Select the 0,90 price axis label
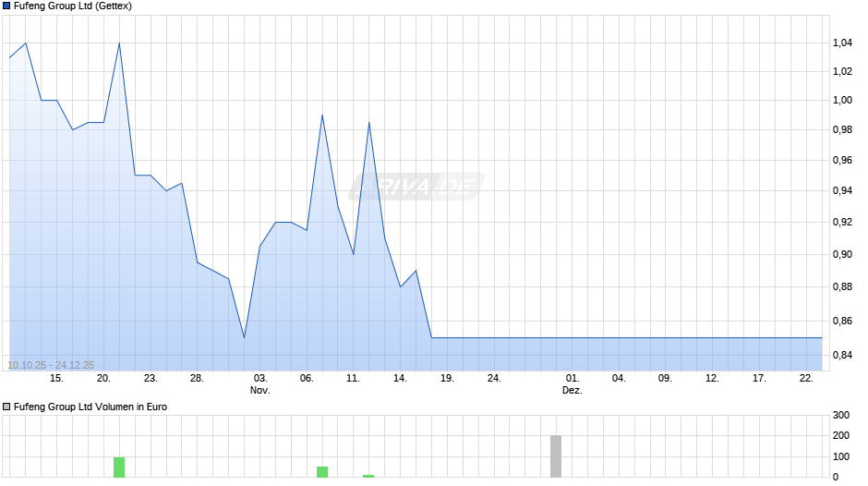Screen dimensions: 868x486 [842, 254]
